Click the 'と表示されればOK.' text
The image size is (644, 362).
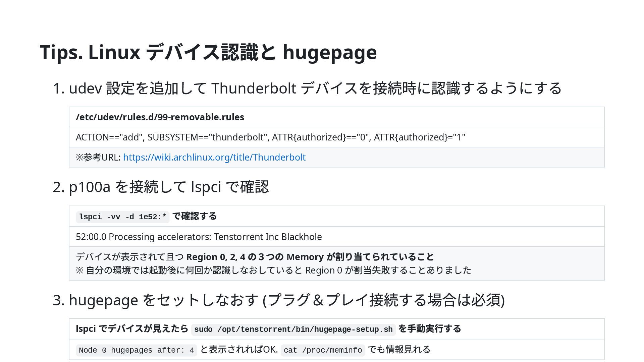(239, 350)
